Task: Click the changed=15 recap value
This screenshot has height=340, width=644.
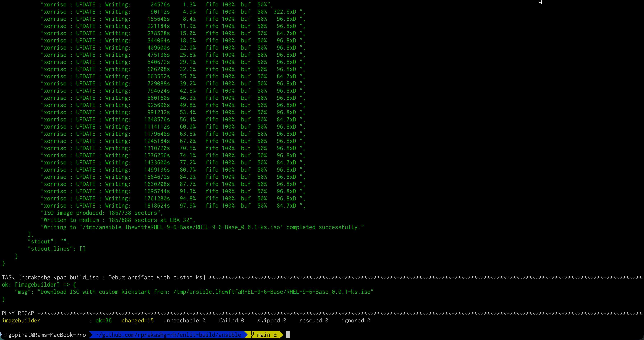Action: 137,320
